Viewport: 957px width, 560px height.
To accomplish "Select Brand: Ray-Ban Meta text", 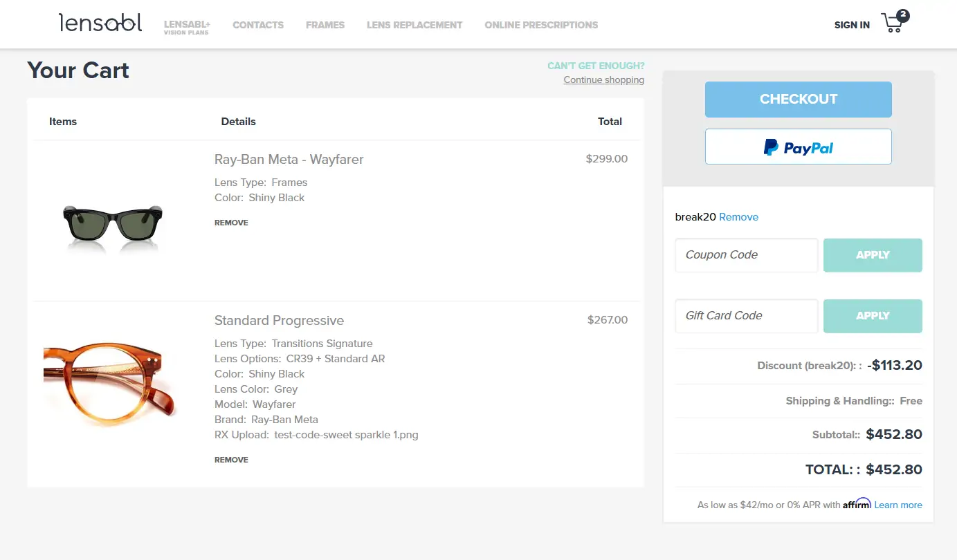I will 266,420.
